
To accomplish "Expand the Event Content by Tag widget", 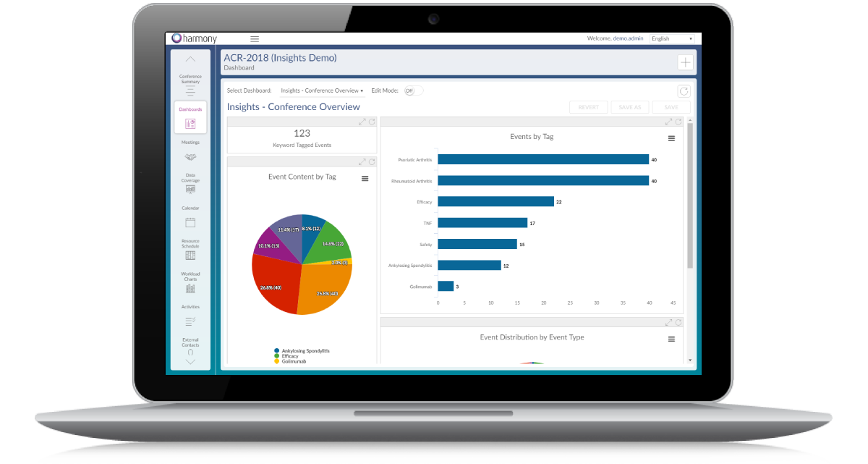I will click(x=362, y=162).
